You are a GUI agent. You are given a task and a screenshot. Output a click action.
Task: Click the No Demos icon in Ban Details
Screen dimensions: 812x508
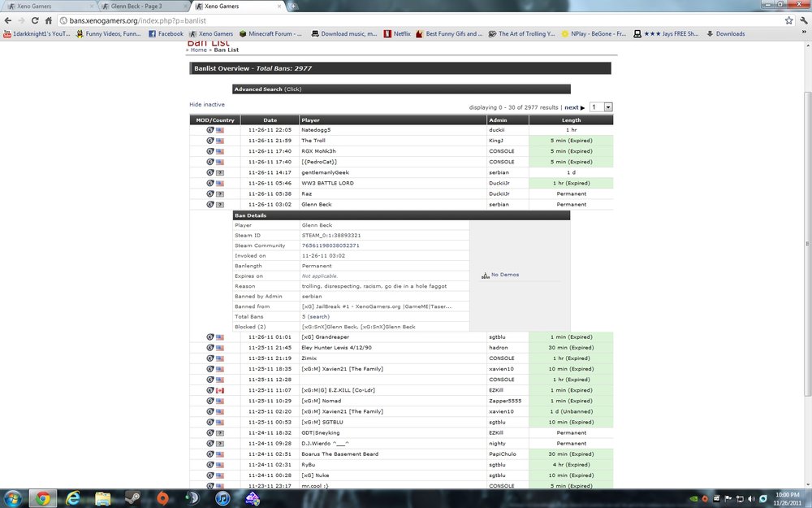486,276
